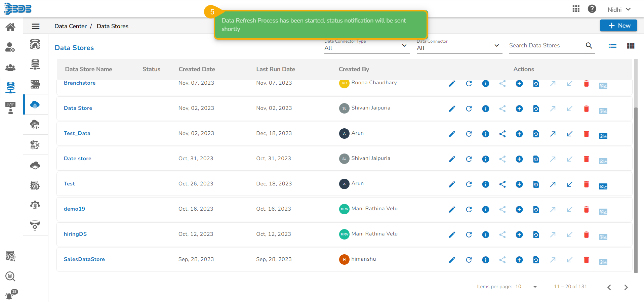Click the home icon in sidebar
This screenshot has height=302, width=644.
(10, 27)
